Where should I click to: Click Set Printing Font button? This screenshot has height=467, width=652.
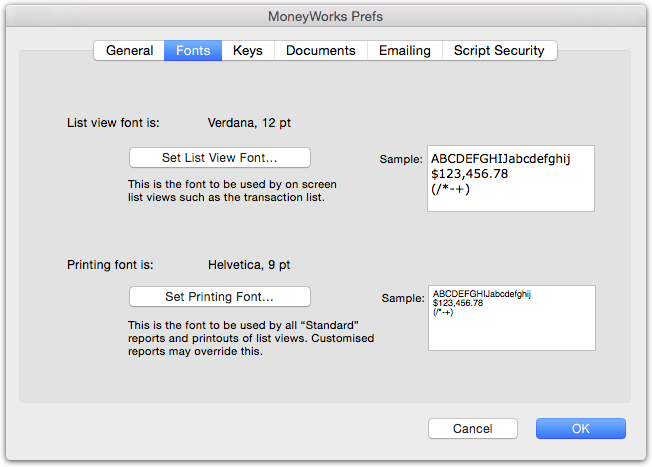[220, 297]
